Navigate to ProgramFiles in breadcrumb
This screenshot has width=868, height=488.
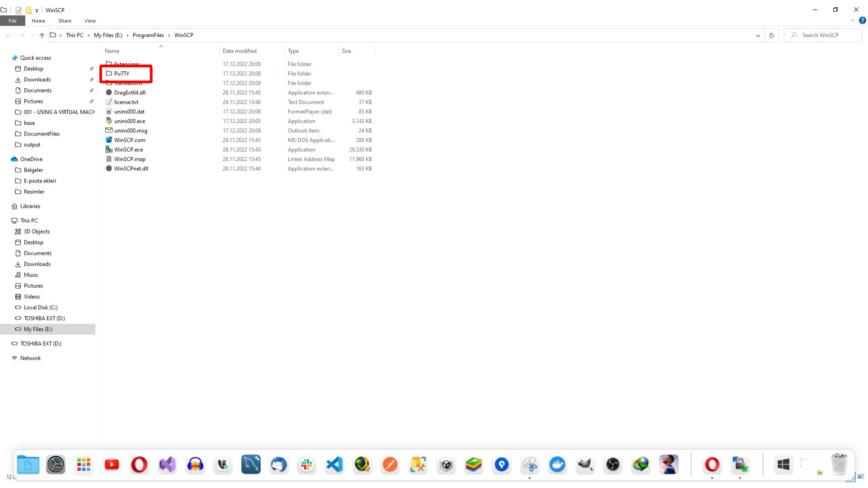click(148, 35)
